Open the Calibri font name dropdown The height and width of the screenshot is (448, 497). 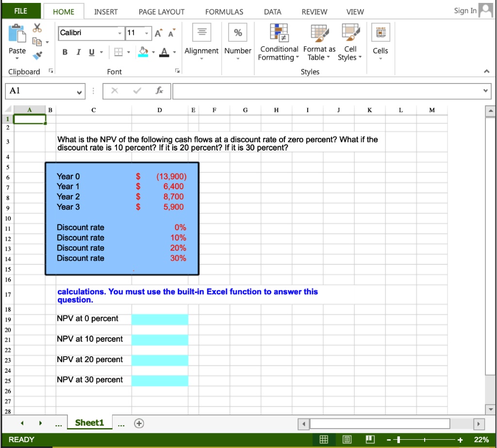click(119, 33)
